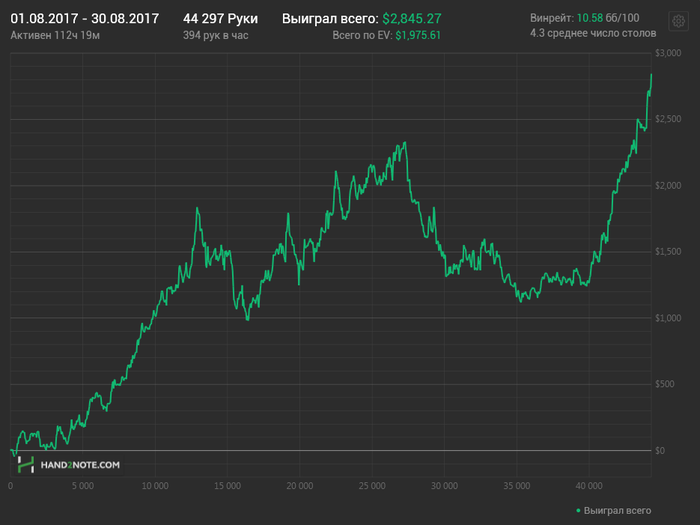Click the 'бб/100' winrate unit text

point(623,18)
